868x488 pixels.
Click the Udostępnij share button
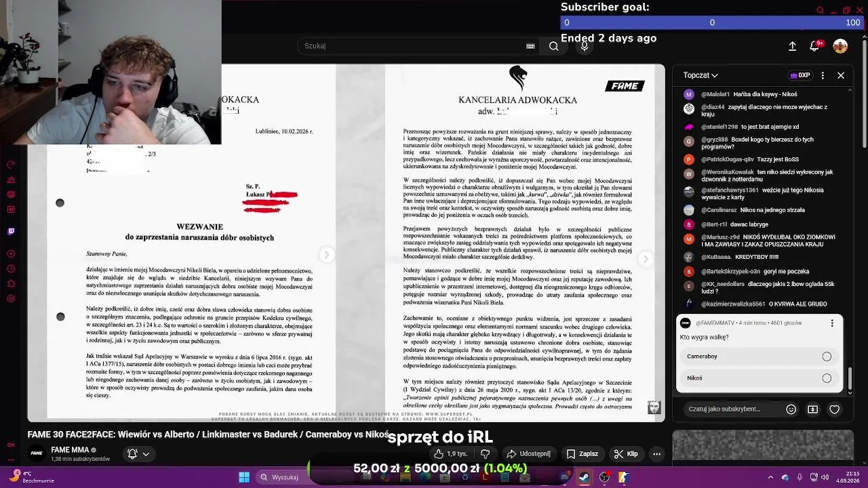click(x=530, y=453)
